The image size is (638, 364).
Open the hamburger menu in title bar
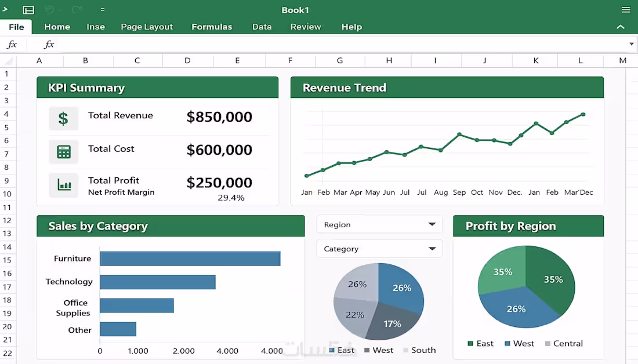(x=626, y=10)
